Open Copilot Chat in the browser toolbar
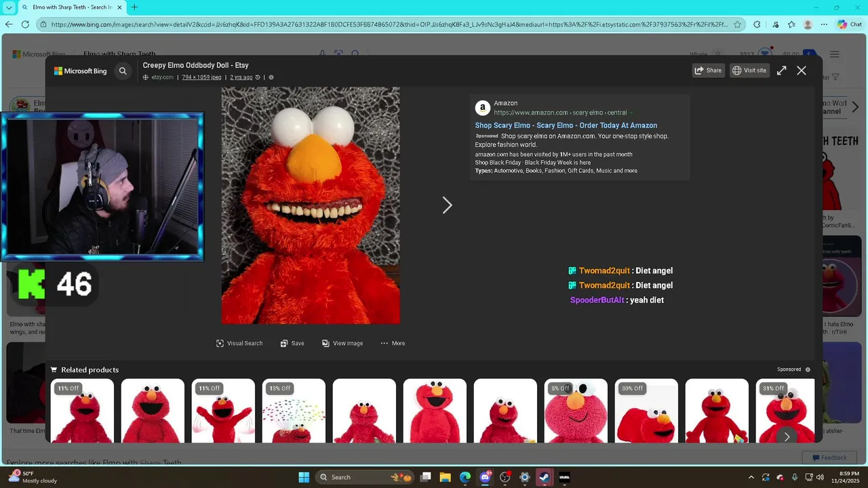 coord(849,24)
